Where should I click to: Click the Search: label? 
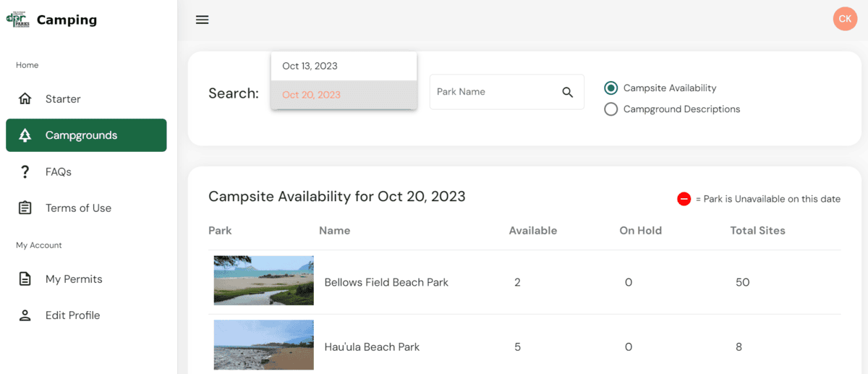(234, 93)
